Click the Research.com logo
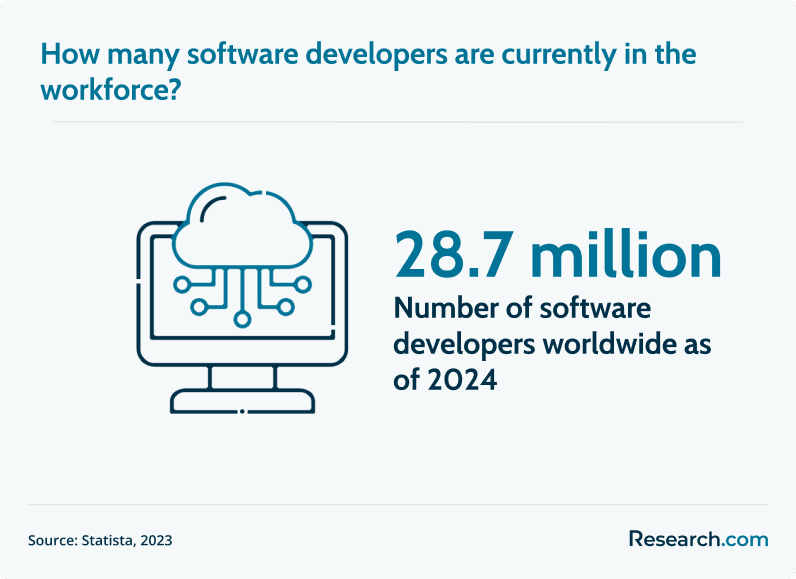This screenshot has width=796, height=579. click(699, 539)
